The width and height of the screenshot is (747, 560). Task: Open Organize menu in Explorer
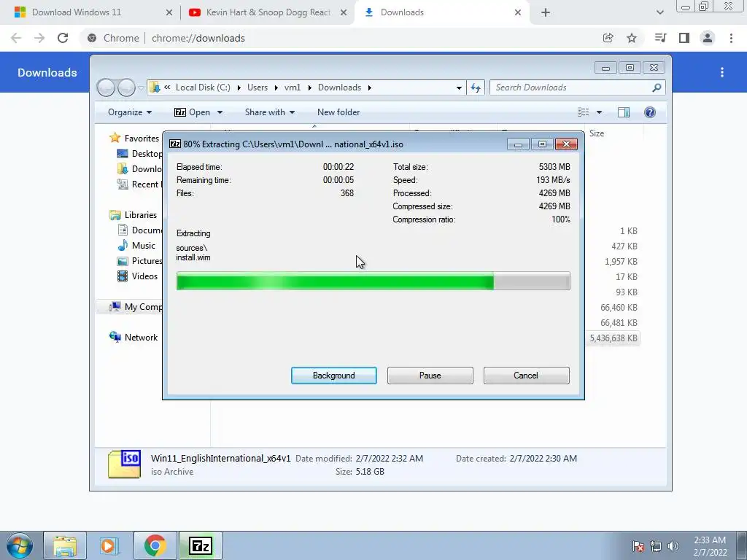coord(130,112)
